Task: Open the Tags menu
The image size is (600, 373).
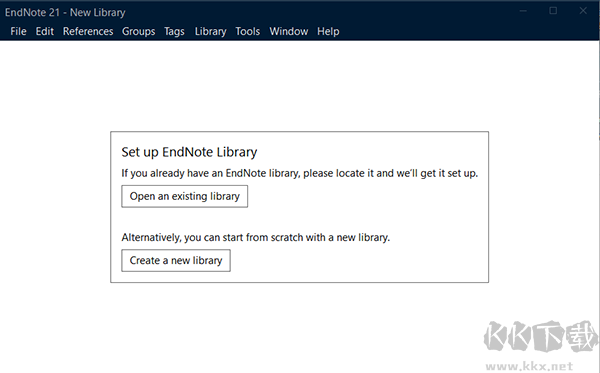Action: point(174,31)
